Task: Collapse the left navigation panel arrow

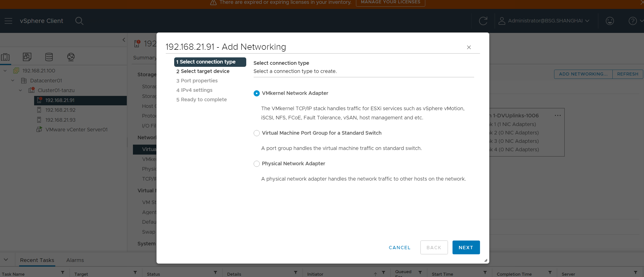Action: [x=124, y=40]
